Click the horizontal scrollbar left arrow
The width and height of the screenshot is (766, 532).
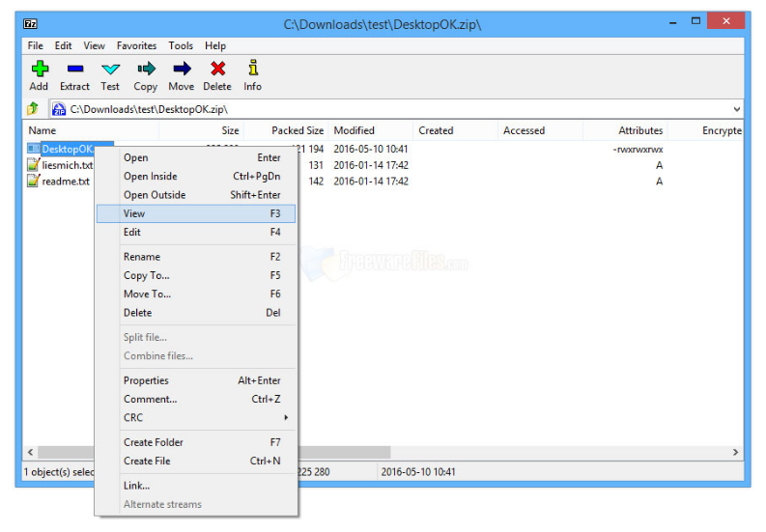click(31, 453)
